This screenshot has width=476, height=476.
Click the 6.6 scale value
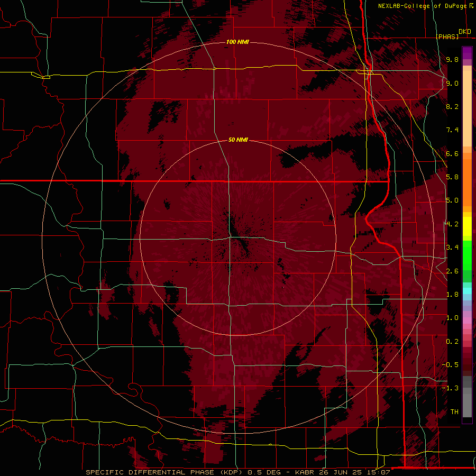coord(452,153)
